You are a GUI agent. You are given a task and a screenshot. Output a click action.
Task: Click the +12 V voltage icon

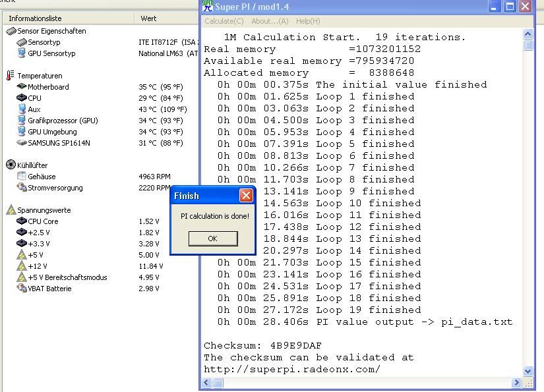(x=22, y=266)
